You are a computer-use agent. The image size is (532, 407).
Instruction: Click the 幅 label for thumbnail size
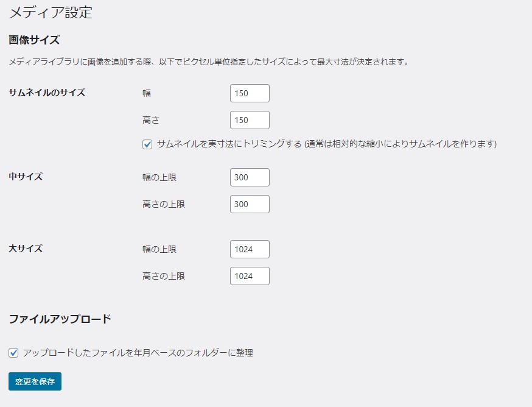click(x=147, y=93)
